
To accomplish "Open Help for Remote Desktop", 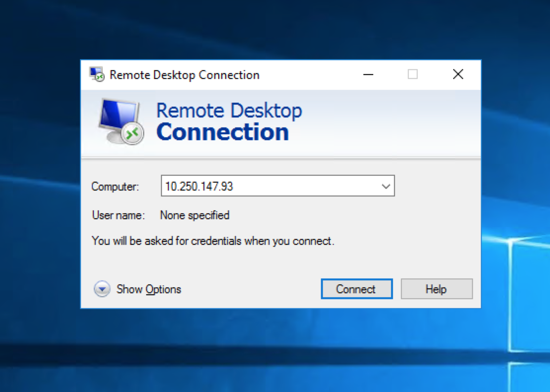I will [x=436, y=289].
